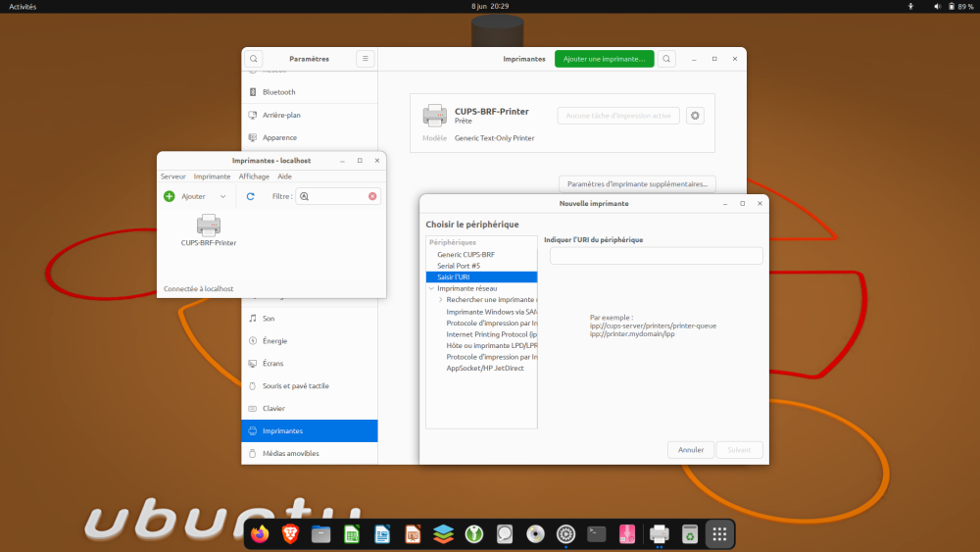Click search icon next to Ajouter une imprimante

(667, 59)
